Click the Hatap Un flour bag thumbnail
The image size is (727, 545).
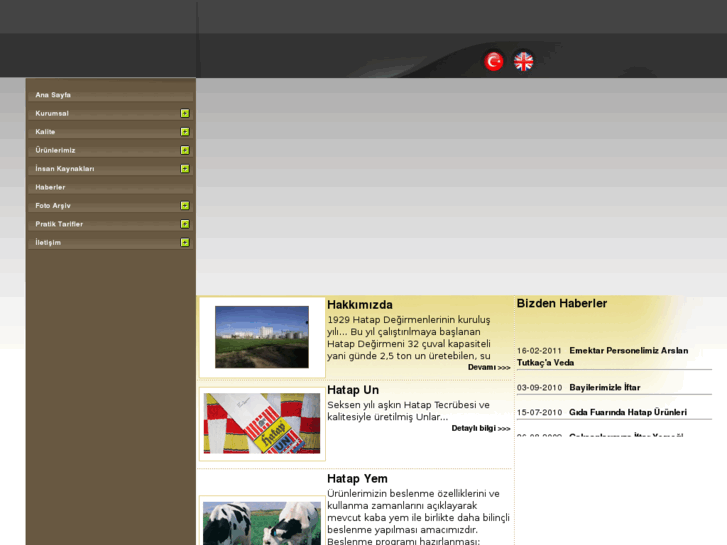click(262, 423)
